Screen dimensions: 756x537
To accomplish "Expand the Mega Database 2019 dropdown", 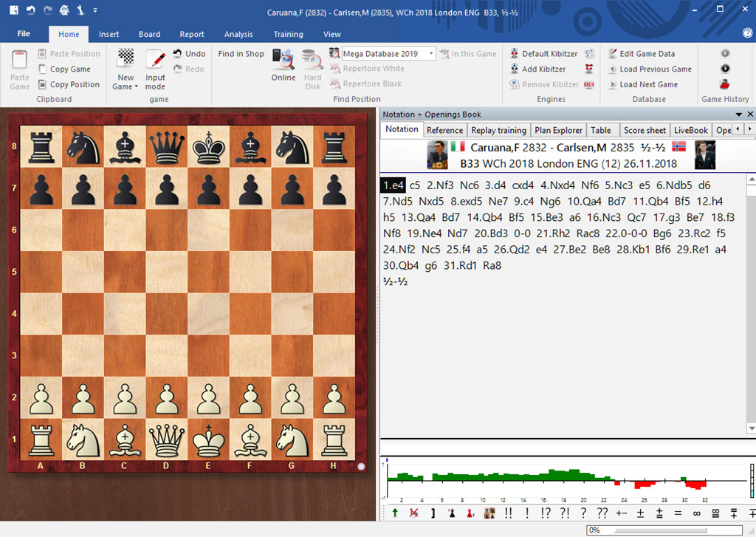I will pyautogui.click(x=431, y=54).
